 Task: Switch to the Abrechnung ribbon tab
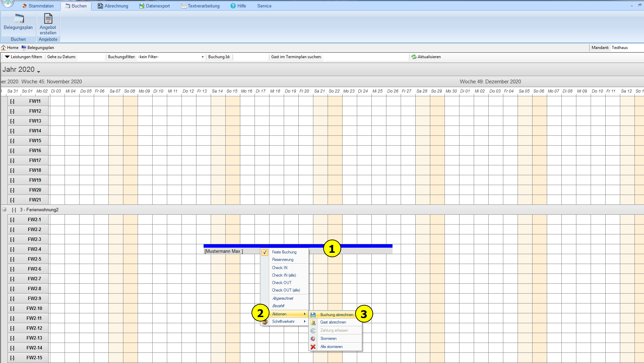point(113,6)
